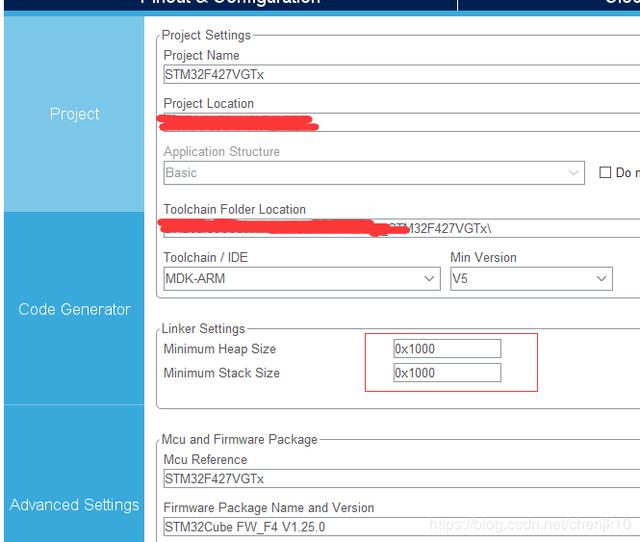Toggle the 'Do' checkbox beside Application Structure

point(605,172)
